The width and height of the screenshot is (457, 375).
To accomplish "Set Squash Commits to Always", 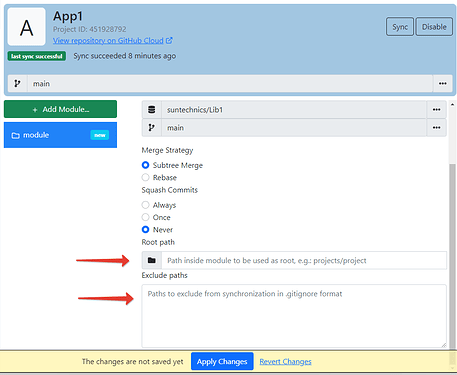I will click(x=145, y=205).
